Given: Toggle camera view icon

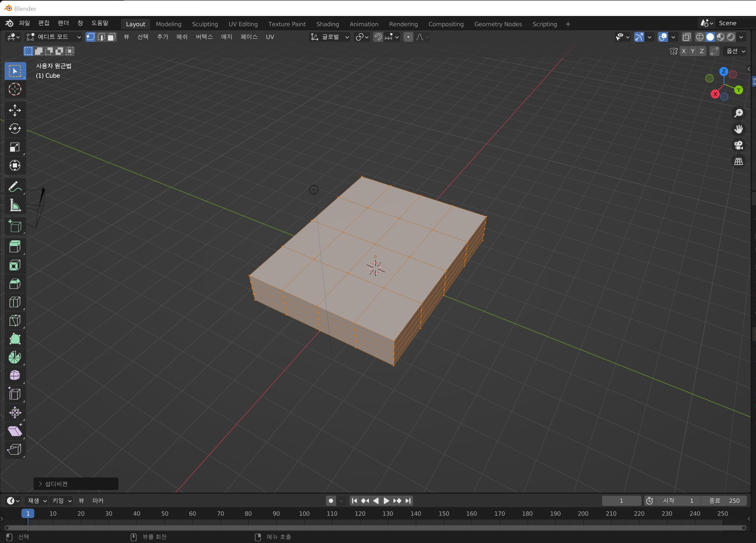Looking at the screenshot, I should tap(739, 145).
